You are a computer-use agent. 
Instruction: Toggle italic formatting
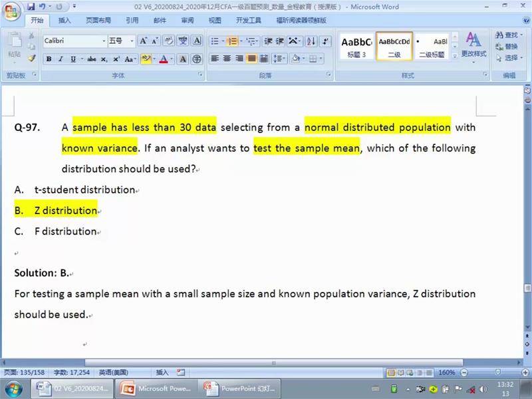pos(61,59)
